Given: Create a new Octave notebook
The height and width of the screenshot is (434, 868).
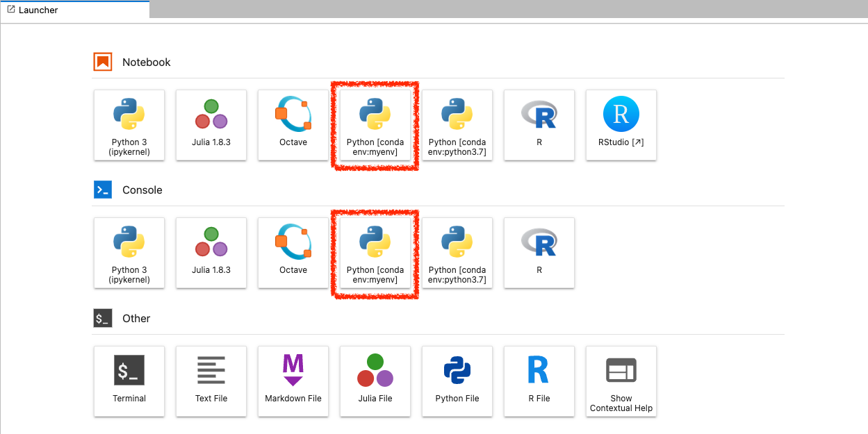Looking at the screenshot, I should pyautogui.click(x=293, y=125).
